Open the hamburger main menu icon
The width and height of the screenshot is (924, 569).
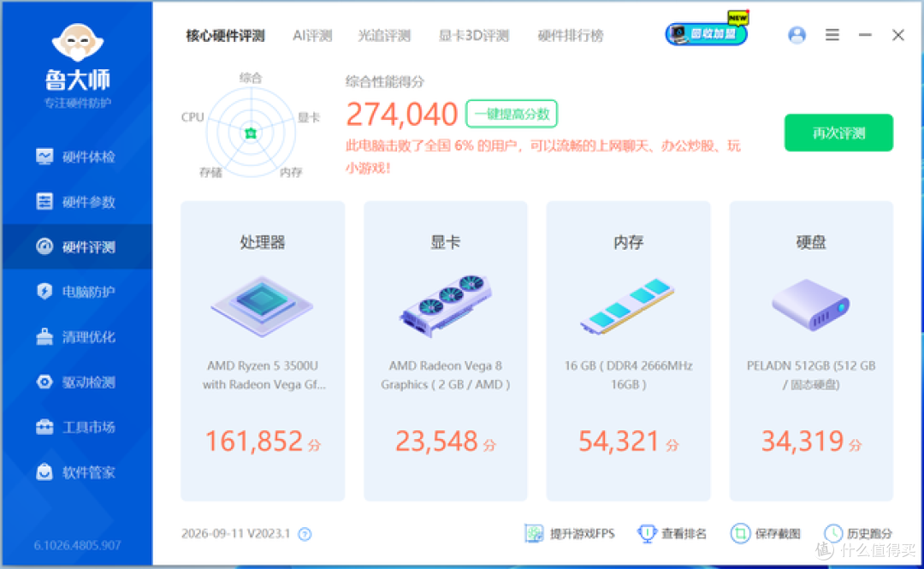832,35
